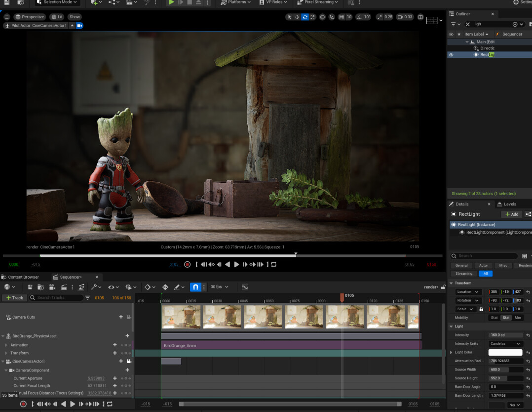Toggle the snapping magnet in Sequencer
This screenshot has width=532, height=412.
[x=195, y=287]
